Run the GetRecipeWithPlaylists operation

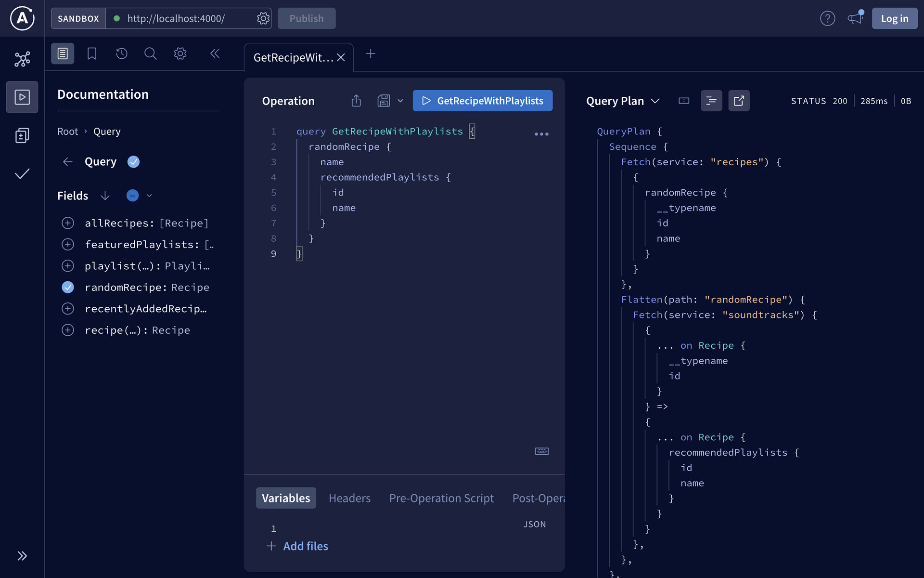(482, 101)
